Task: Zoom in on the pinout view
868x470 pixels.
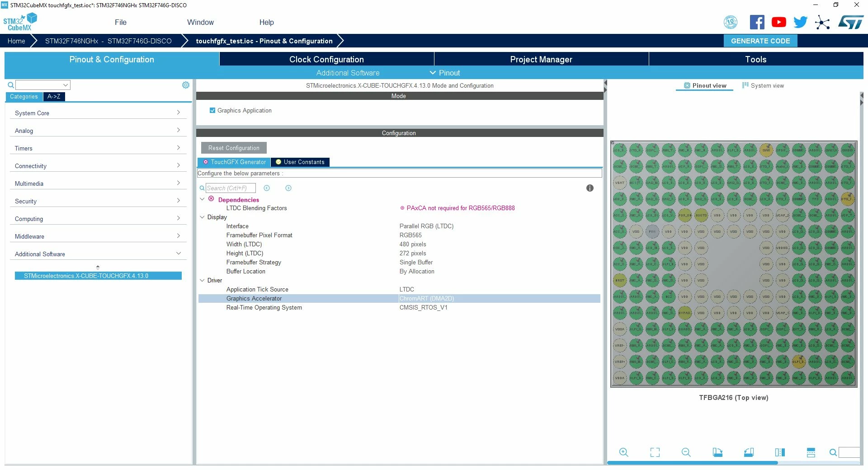Action: tap(624, 452)
